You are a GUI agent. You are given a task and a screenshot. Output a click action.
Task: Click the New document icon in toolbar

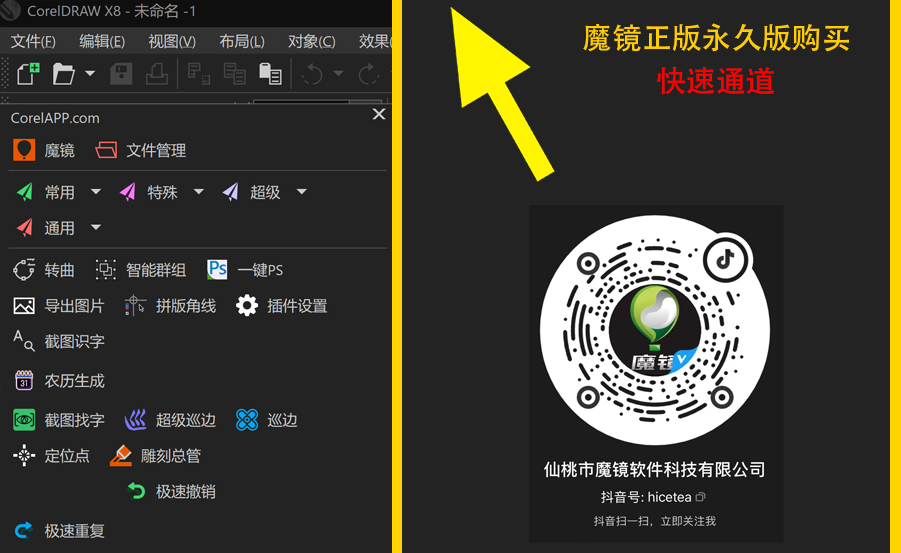(28, 74)
